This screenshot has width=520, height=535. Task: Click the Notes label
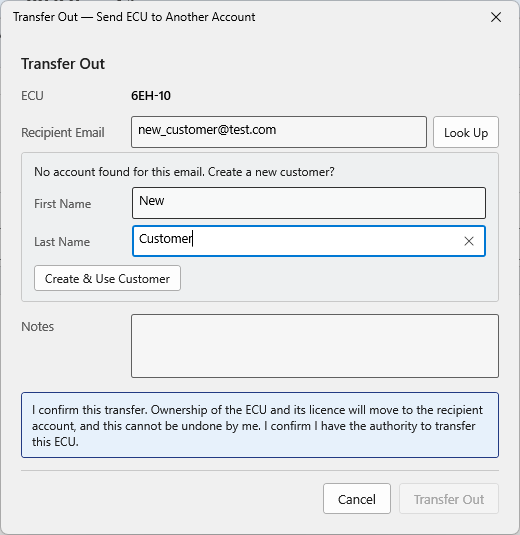pyautogui.click(x=38, y=327)
